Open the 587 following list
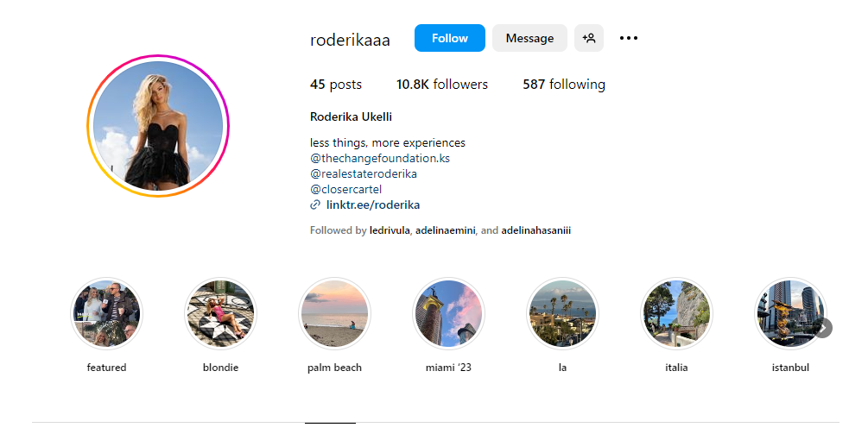The height and width of the screenshot is (434, 868). [x=563, y=85]
